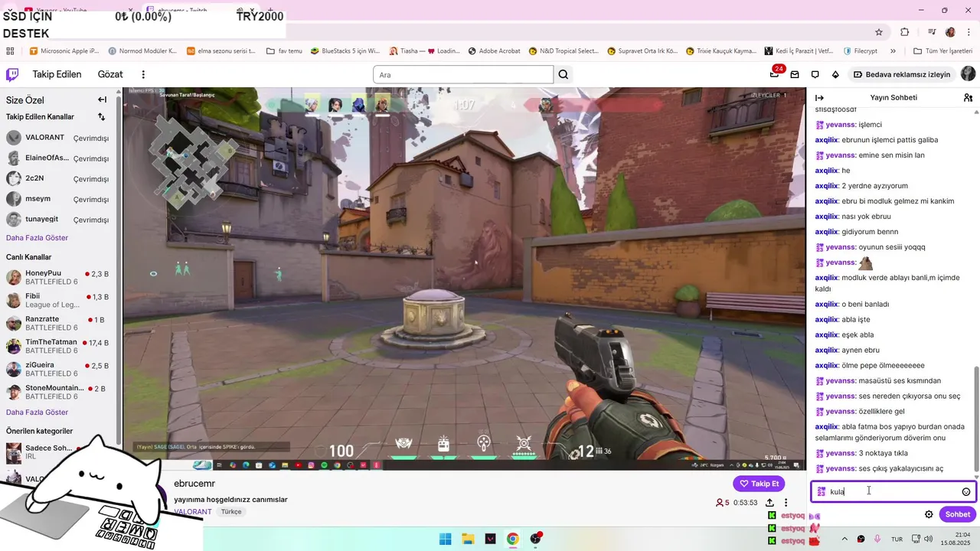Click Bedava reklamsız izleyin button
Viewport: 980px width, 551px height.
point(902,74)
